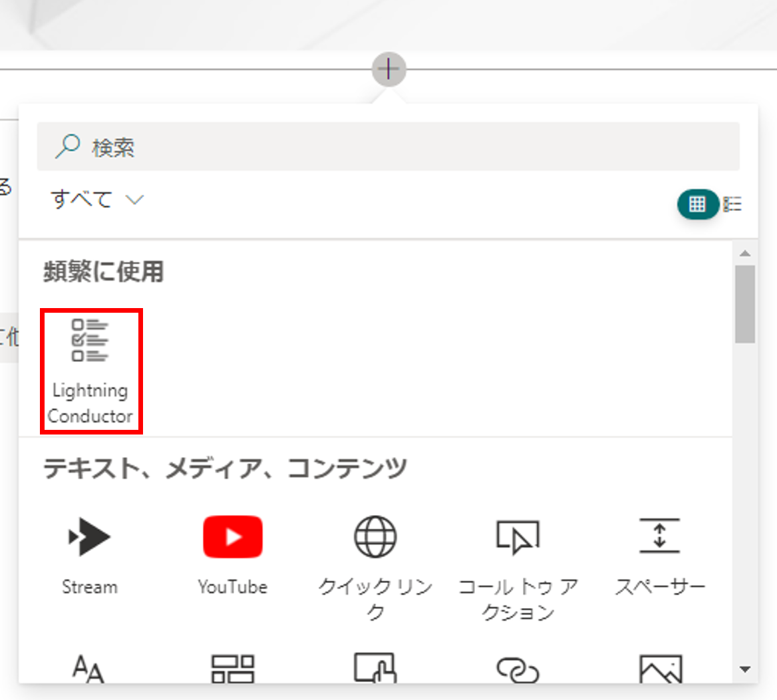Switch to list view of web parts
The width and height of the screenshot is (777, 700).
pyautogui.click(x=732, y=204)
